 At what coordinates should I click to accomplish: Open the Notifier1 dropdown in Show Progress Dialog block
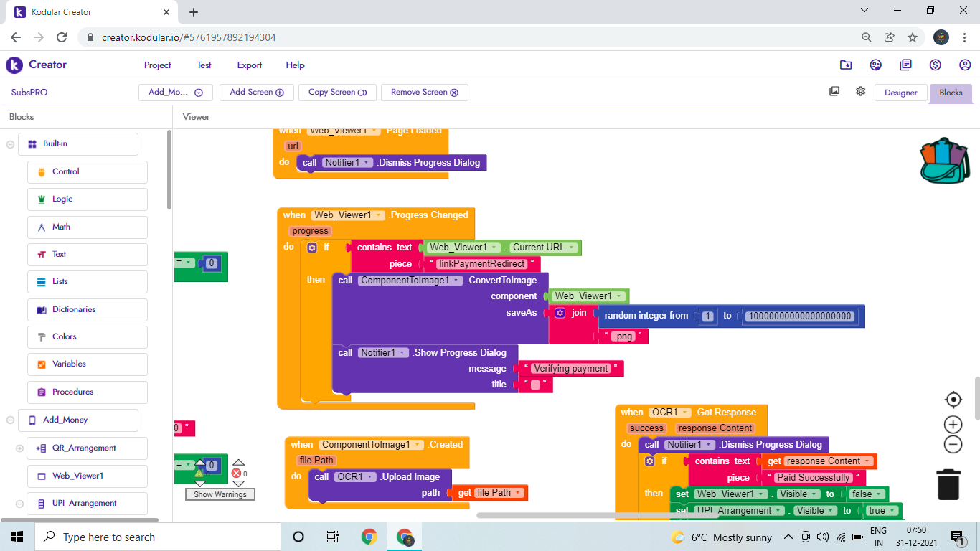click(x=384, y=352)
